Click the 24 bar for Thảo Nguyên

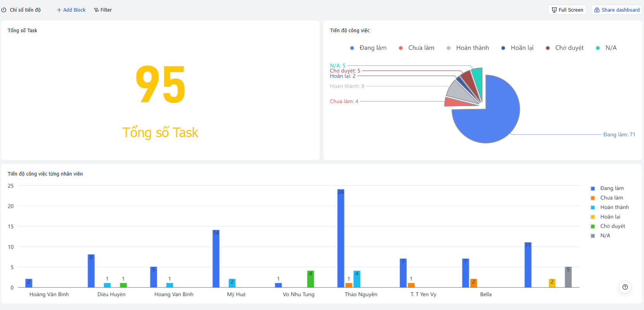(341, 238)
